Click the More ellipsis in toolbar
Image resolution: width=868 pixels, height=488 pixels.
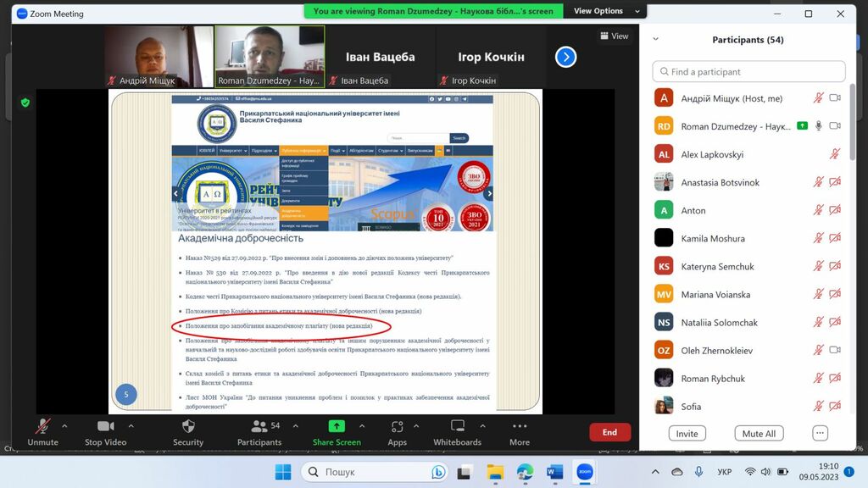tap(520, 426)
